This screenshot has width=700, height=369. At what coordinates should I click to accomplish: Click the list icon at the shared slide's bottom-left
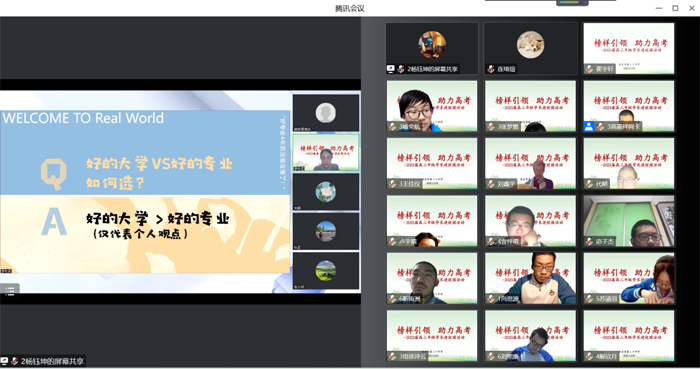[9, 290]
